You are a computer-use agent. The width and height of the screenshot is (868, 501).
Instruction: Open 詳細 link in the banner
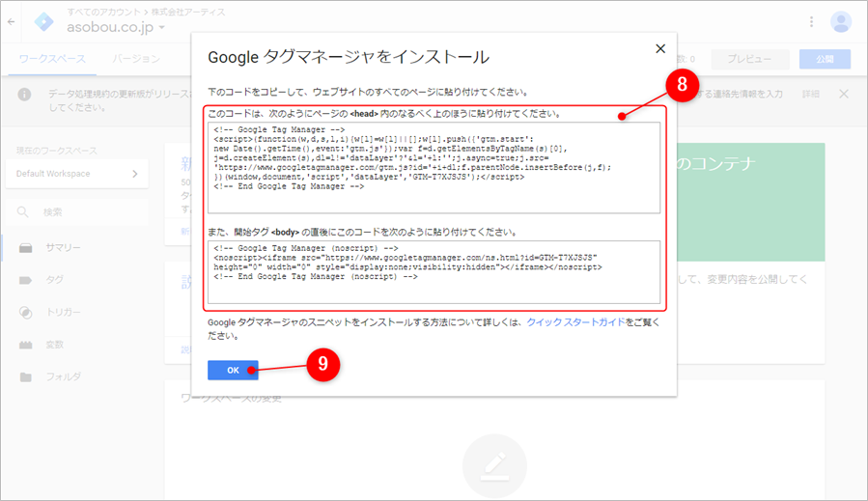(811, 94)
